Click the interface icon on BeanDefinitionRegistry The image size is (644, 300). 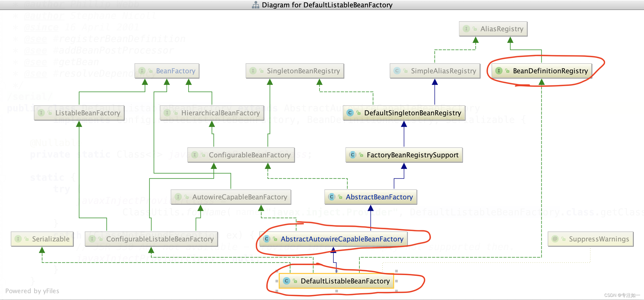click(x=499, y=71)
